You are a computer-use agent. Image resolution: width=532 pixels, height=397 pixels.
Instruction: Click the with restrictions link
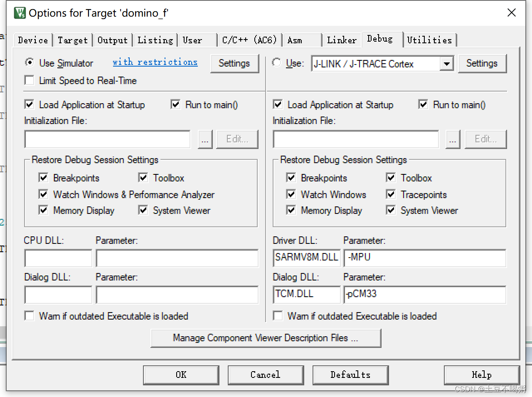155,62
